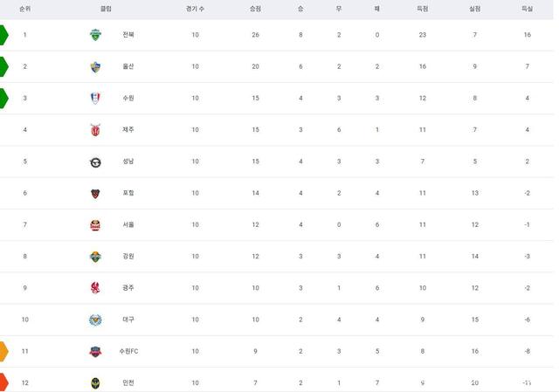Click the 성남 club emblem
559x392 pixels.
pyautogui.click(x=95, y=162)
